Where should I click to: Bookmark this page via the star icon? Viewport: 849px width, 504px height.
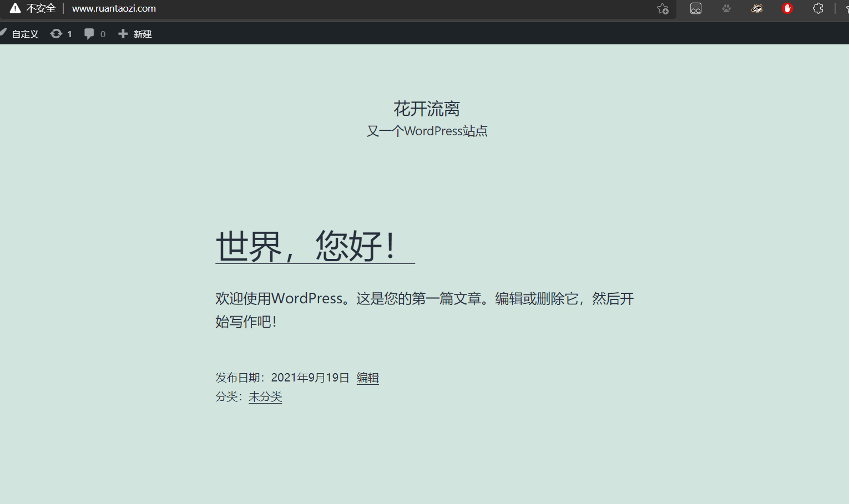663,8
